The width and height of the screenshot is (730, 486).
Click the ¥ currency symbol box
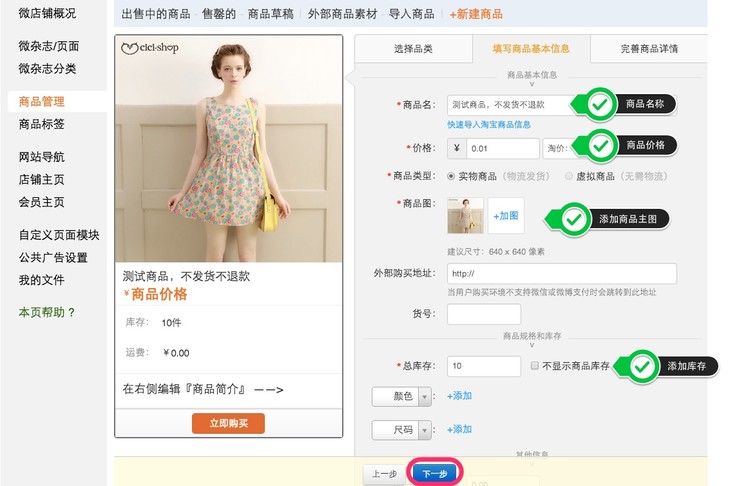pos(457,148)
